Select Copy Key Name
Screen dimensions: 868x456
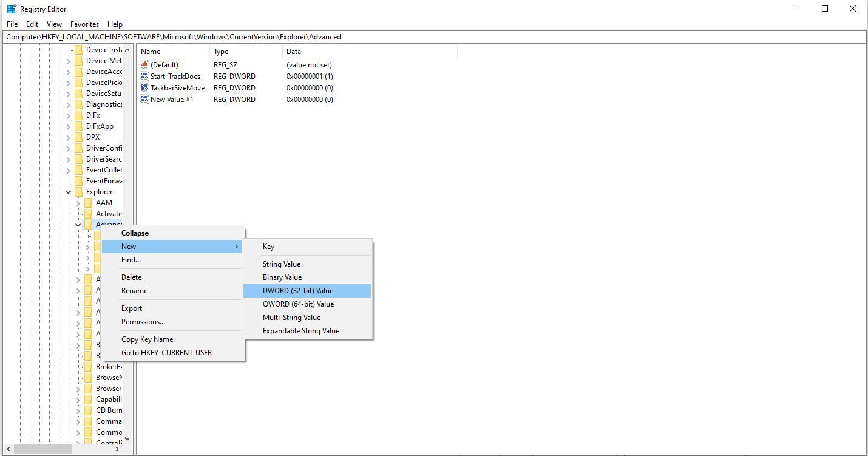173,339
